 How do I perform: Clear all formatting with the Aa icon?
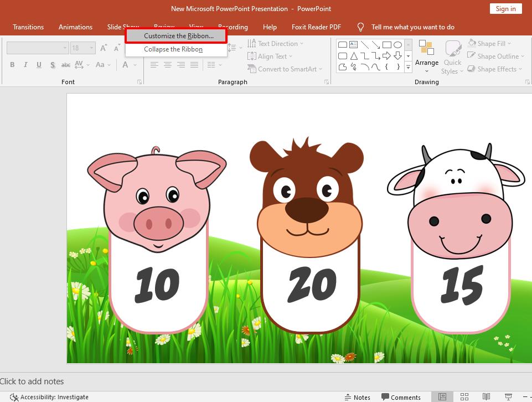[x=100, y=65]
